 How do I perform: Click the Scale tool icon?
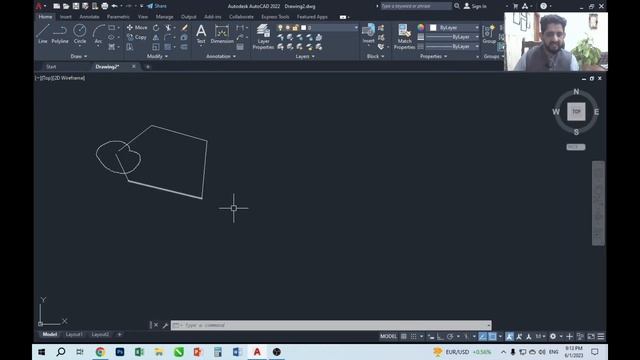click(156, 47)
